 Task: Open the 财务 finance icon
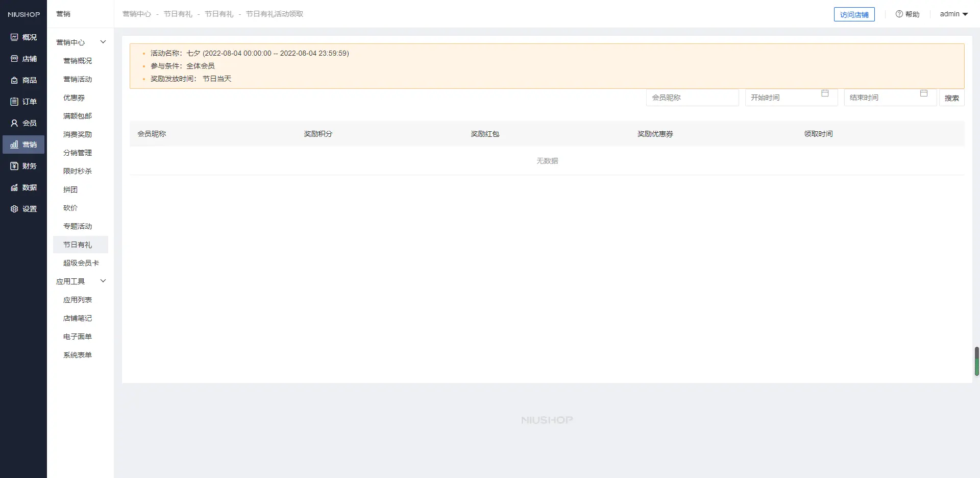click(14, 166)
